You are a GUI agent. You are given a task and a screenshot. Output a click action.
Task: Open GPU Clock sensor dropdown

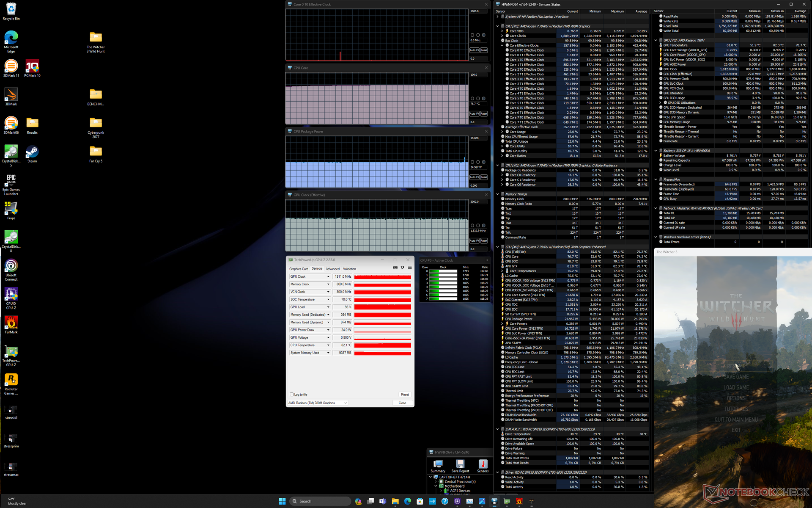[x=328, y=277]
